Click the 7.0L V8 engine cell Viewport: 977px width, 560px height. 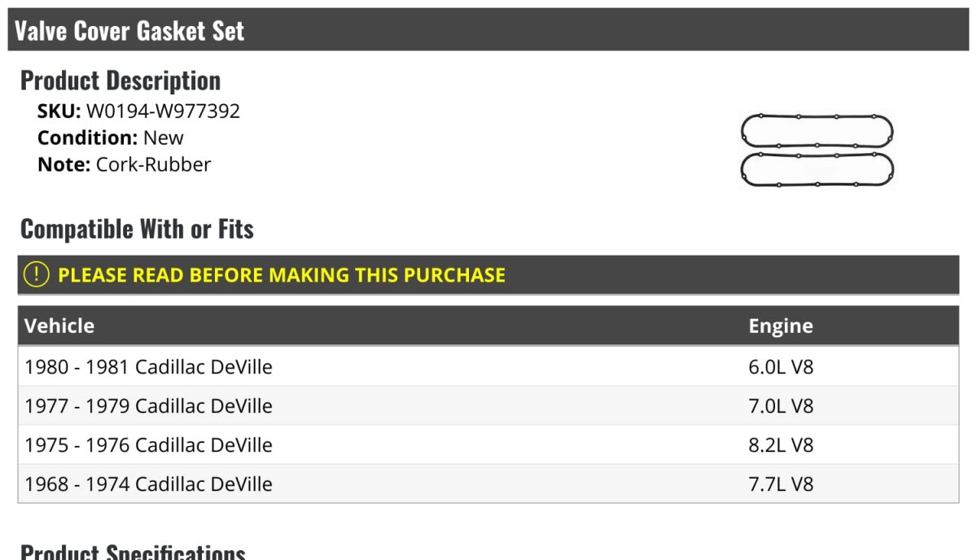(781, 406)
